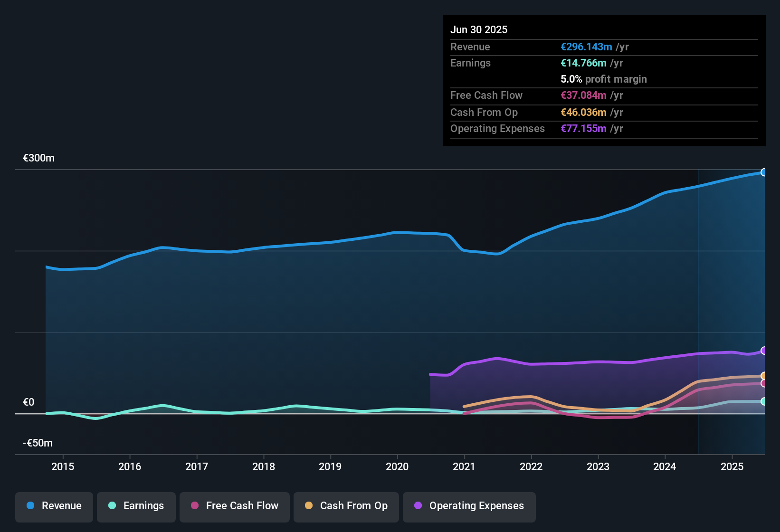The width and height of the screenshot is (780, 532).
Task: Click the purple Operating Expenses dot icon
Action: pyautogui.click(x=418, y=506)
